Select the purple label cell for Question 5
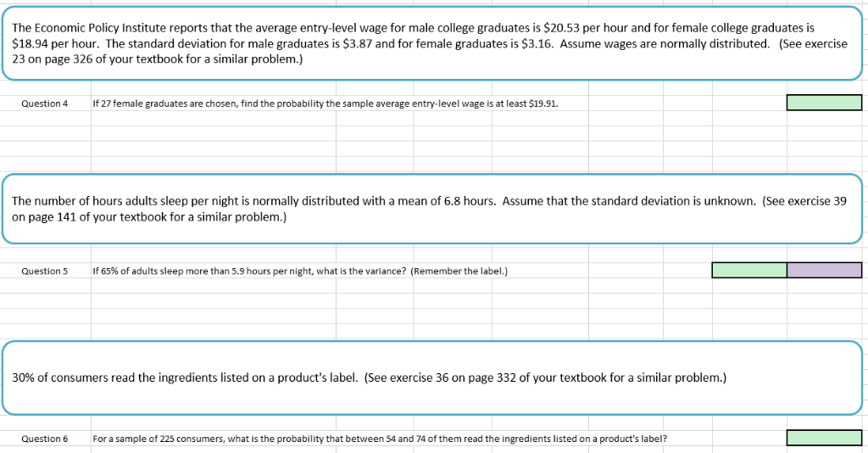 (824, 271)
